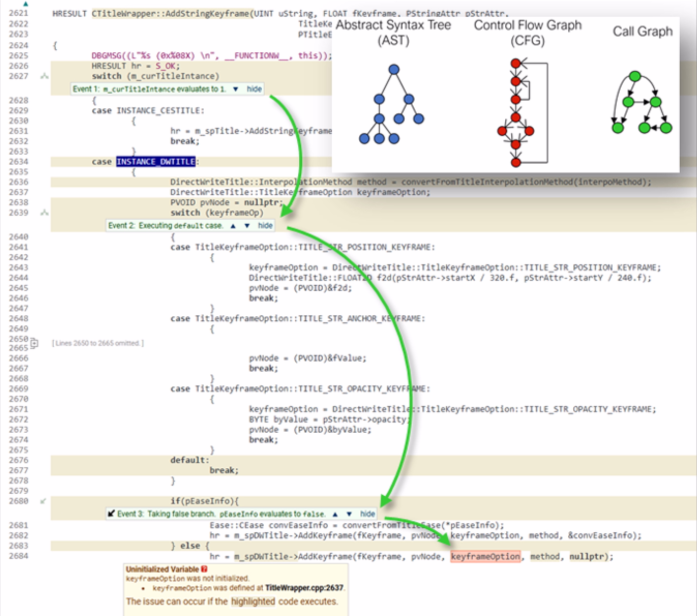The height and width of the screenshot is (616, 697).
Task: Go to next event from Event 2
Action: (247, 226)
